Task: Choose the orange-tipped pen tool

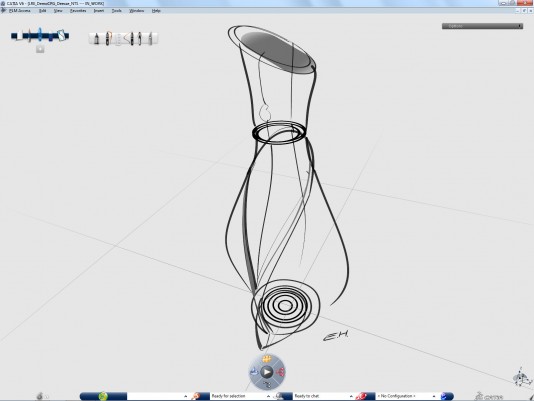Action: pos(108,38)
